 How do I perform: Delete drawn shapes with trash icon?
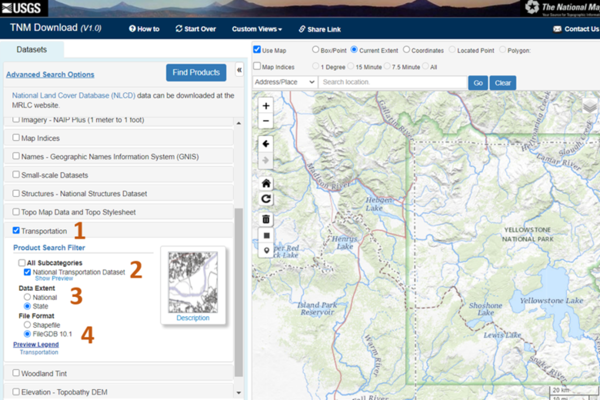266,219
